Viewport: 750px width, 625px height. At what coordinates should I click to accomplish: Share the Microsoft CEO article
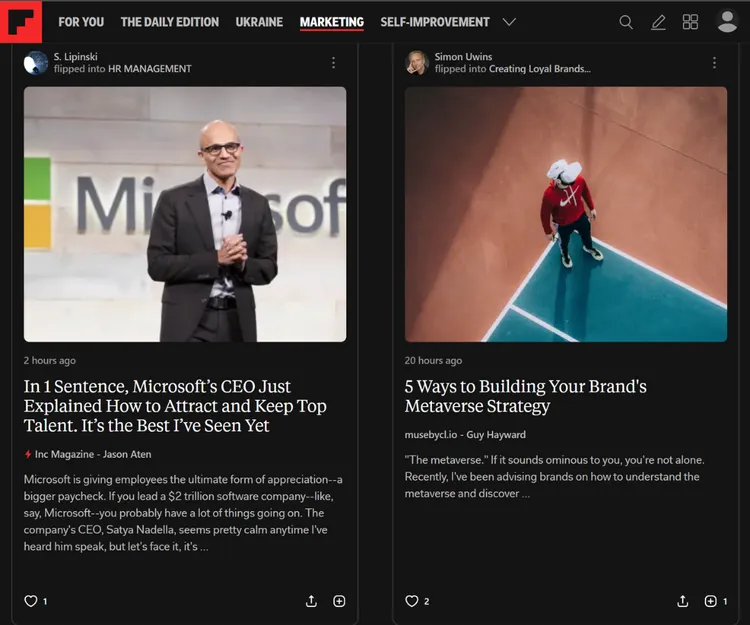tap(311, 601)
